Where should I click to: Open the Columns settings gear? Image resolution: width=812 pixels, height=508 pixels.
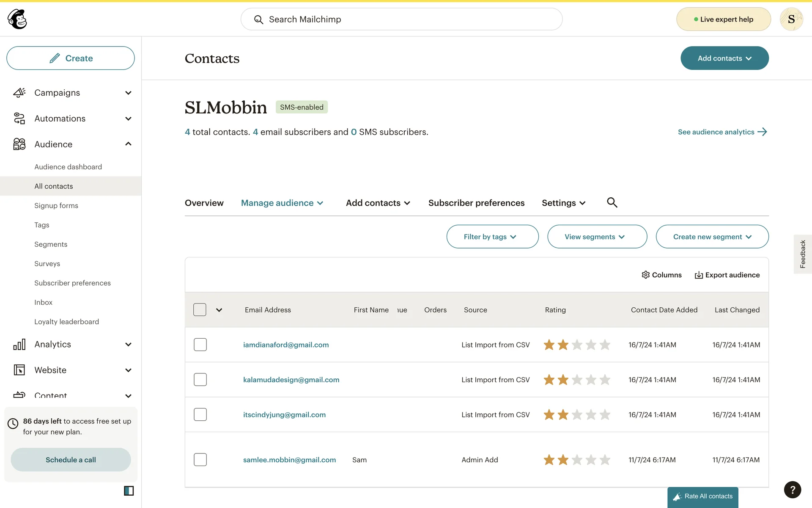tap(645, 275)
